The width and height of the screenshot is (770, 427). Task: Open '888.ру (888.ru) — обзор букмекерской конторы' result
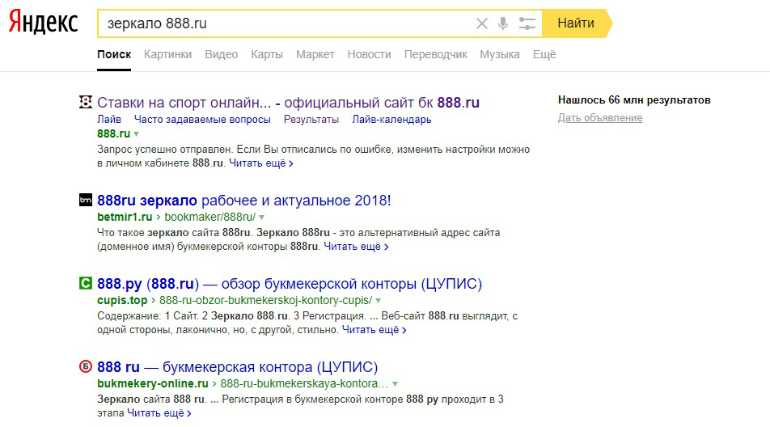click(x=289, y=284)
